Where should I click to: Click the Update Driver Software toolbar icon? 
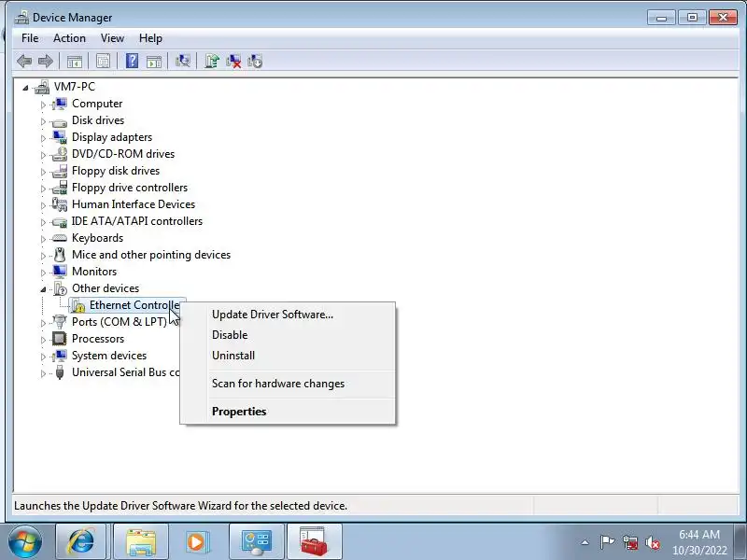(x=212, y=61)
